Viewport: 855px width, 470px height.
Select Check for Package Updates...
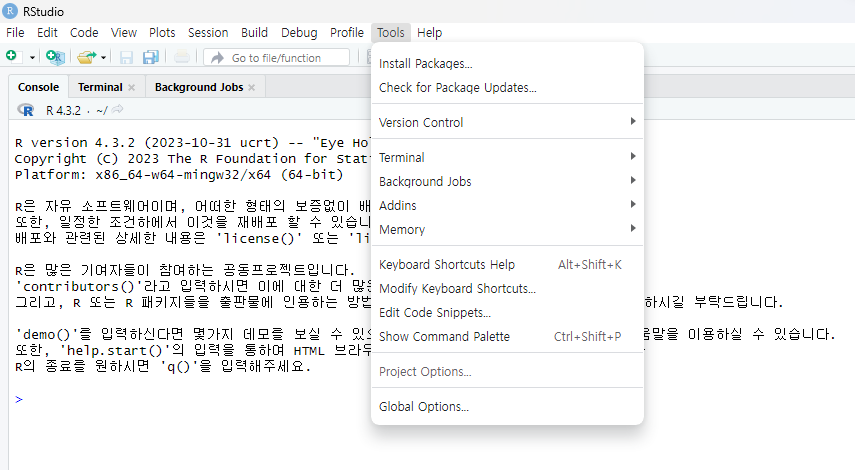(507, 88)
